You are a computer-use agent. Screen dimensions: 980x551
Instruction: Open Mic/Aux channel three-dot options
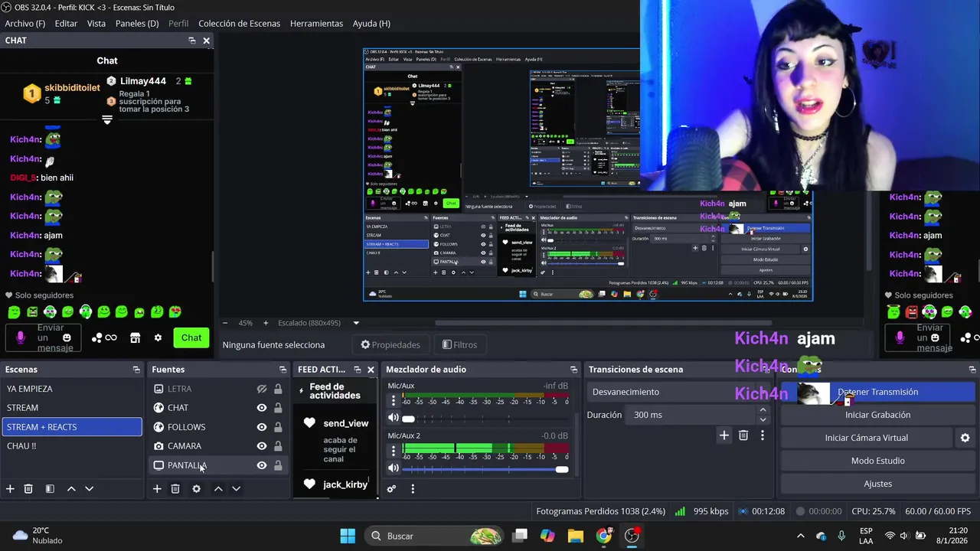[394, 401]
